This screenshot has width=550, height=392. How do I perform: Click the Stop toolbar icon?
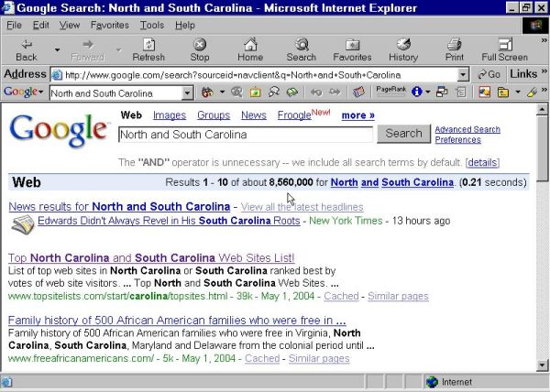(x=200, y=45)
